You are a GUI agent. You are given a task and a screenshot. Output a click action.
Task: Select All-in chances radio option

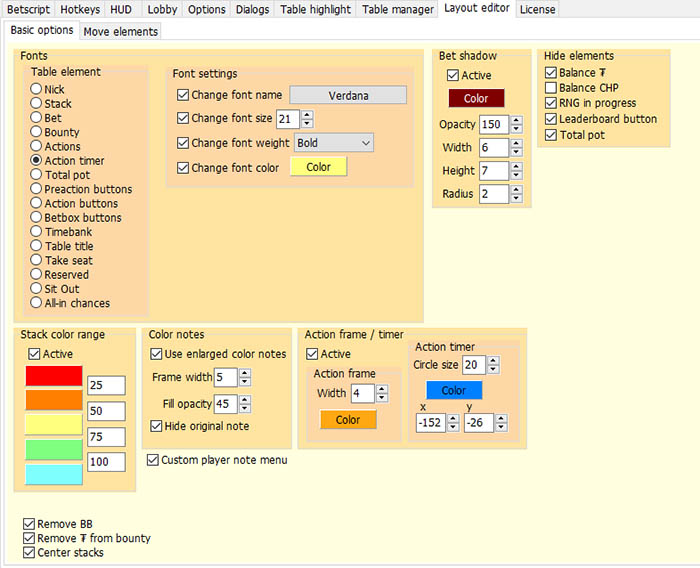pyautogui.click(x=37, y=303)
